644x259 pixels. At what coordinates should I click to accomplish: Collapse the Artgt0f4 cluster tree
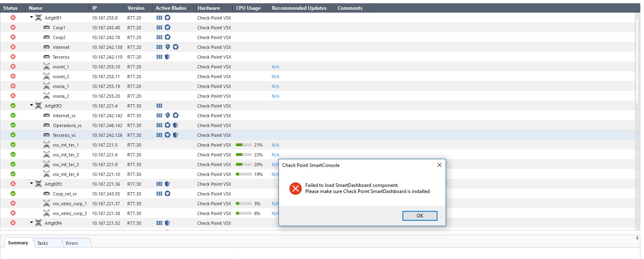click(x=31, y=222)
